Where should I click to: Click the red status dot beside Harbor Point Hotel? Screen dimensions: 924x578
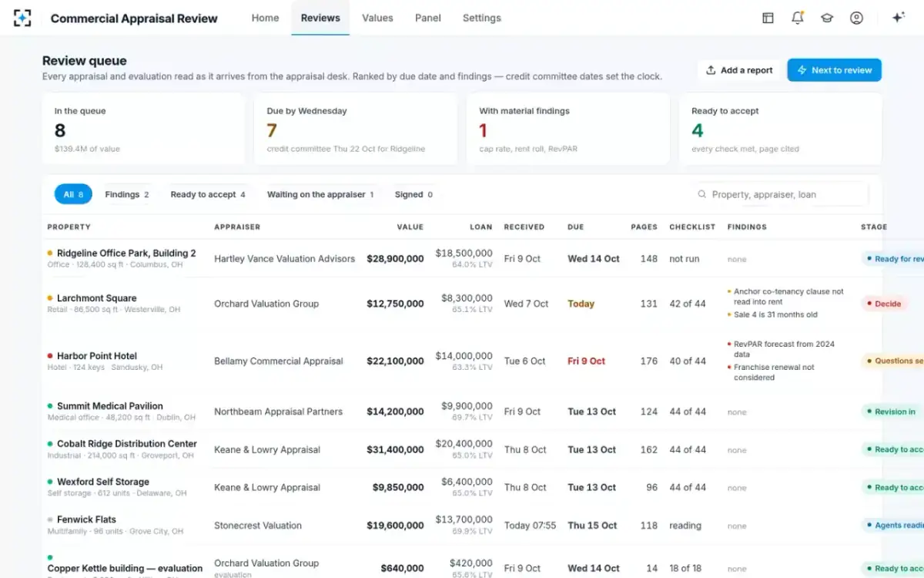pyautogui.click(x=50, y=356)
